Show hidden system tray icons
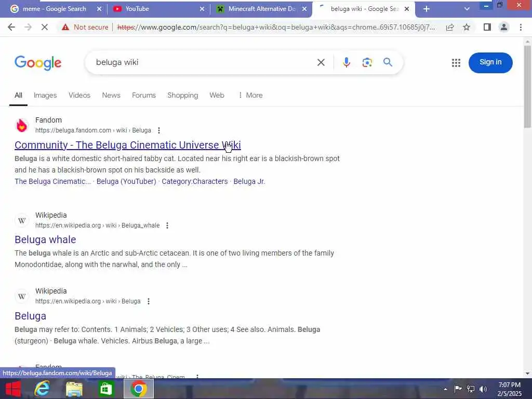The width and height of the screenshot is (532, 399). point(445,389)
